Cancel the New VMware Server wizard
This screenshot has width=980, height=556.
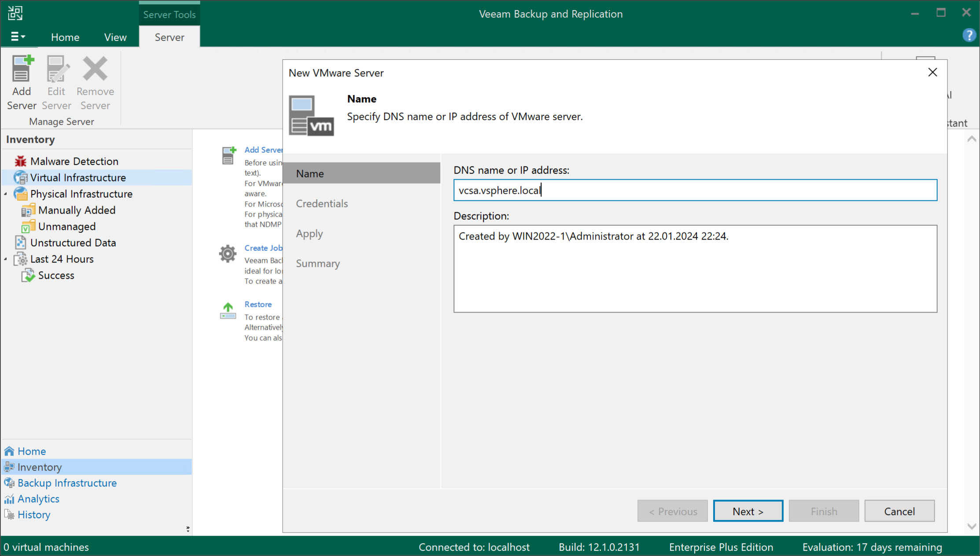[899, 511]
